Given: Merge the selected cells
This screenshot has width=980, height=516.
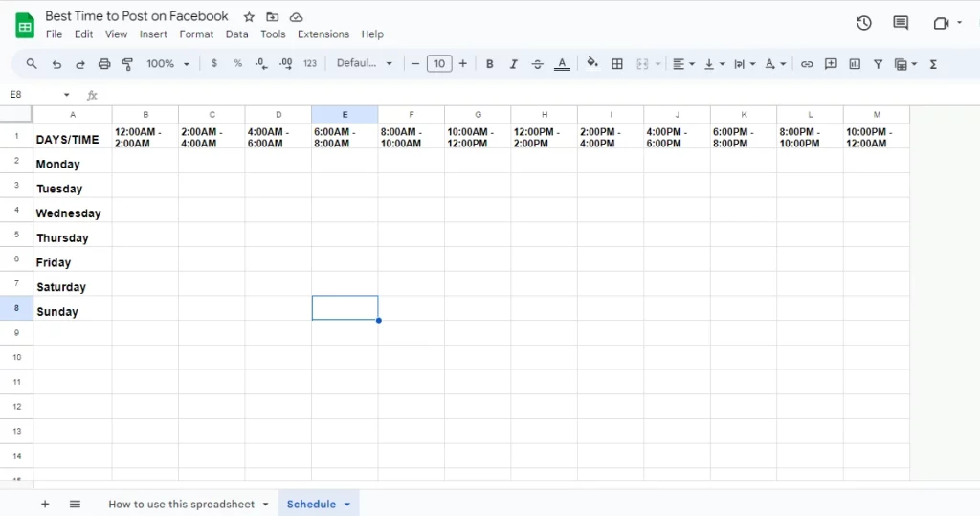Looking at the screenshot, I should (642, 64).
